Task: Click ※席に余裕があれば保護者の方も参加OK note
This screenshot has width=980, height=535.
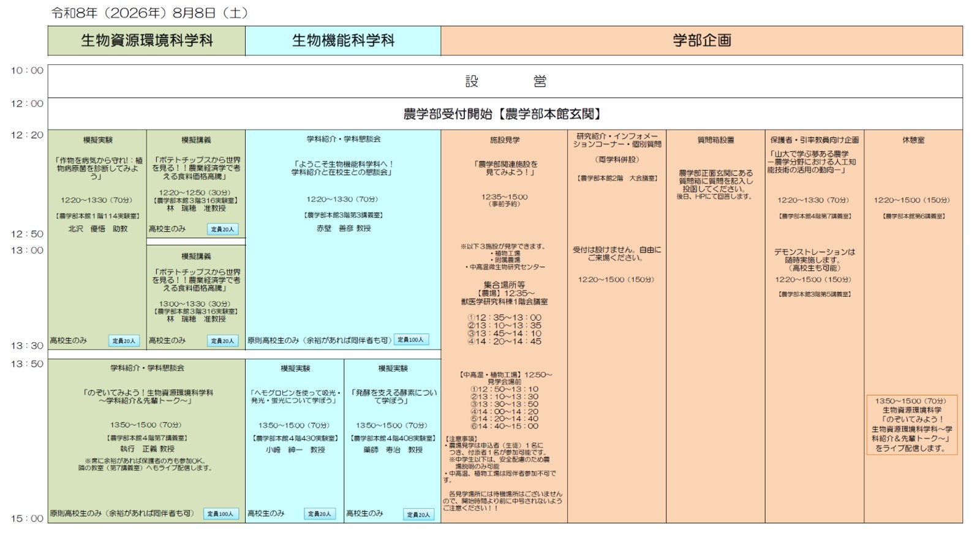Action: pos(146,460)
